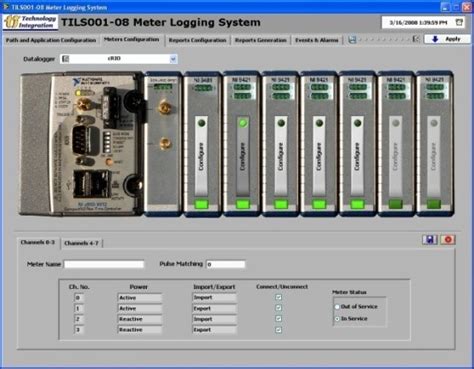Image resolution: width=474 pixels, height=369 pixels.
Task: Click the Technology Integration logo
Action: tap(30, 22)
